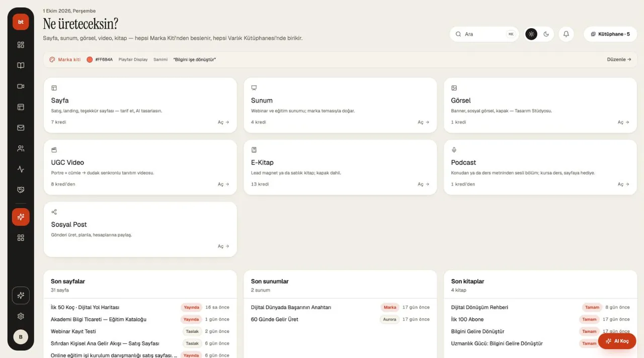This screenshot has height=358, width=644.
Task: Switch to light theme with sun toggle
Action: 531,34
